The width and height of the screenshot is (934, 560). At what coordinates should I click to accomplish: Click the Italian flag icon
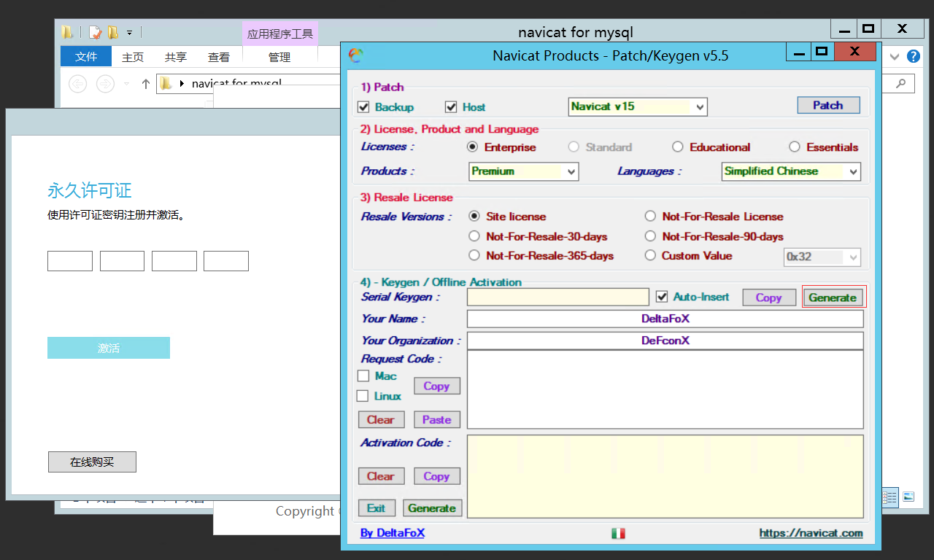click(x=618, y=534)
